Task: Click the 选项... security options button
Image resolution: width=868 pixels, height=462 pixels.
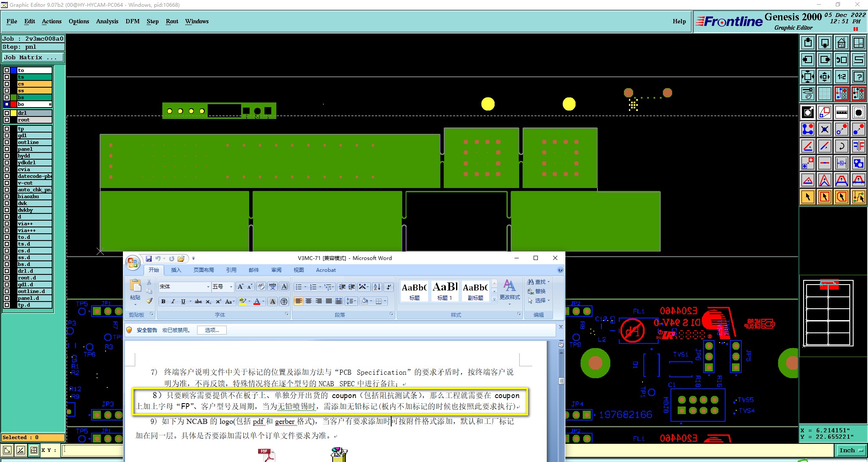Action: coord(211,330)
